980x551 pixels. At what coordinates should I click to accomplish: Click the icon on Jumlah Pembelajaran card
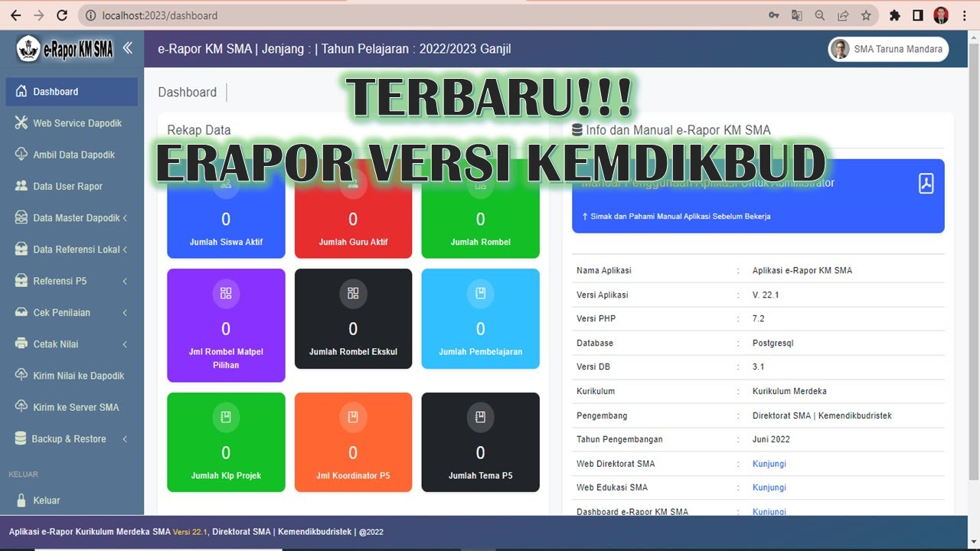(480, 293)
